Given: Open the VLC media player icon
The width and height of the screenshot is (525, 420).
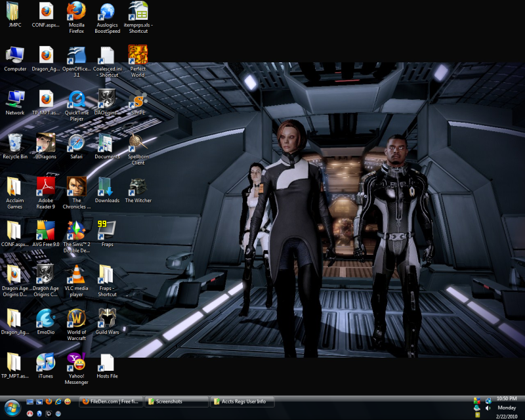Looking at the screenshot, I should point(77,274).
